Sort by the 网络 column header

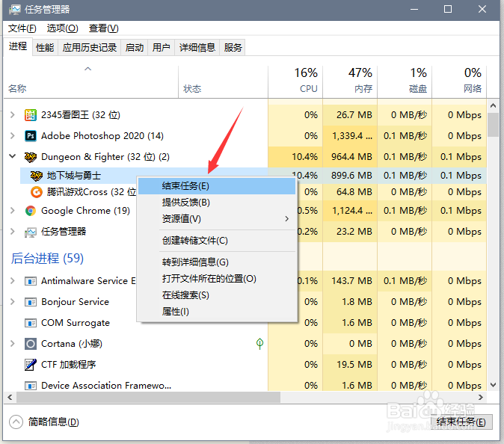(459, 82)
